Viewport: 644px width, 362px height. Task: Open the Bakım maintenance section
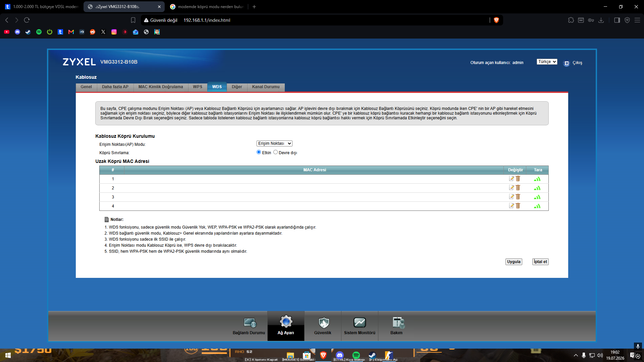pyautogui.click(x=396, y=326)
